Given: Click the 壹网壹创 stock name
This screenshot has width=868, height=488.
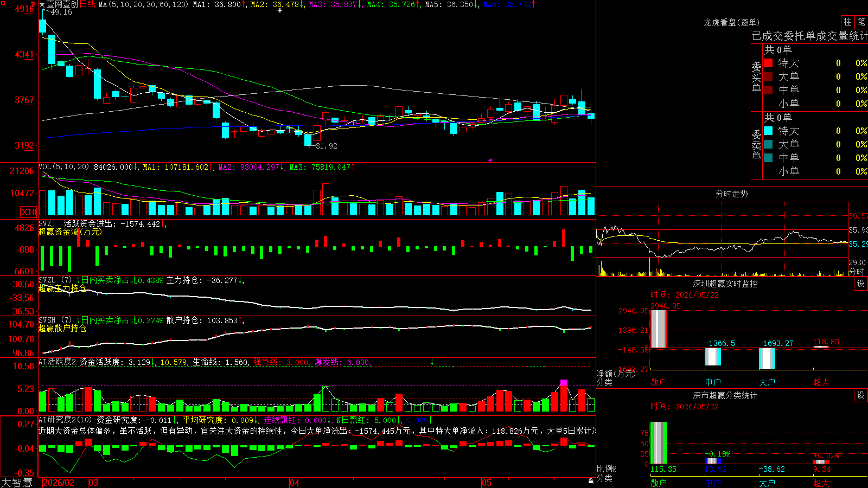Looking at the screenshot, I should 62,4.
